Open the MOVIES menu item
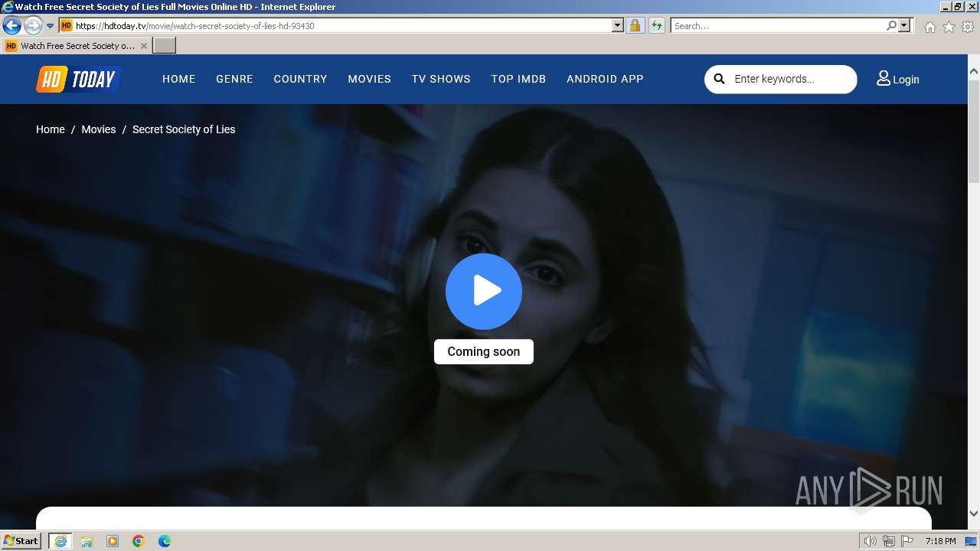980x551 pixels. 369,79
